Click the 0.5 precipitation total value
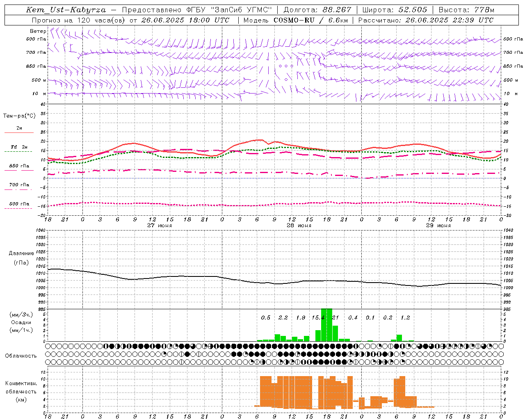The height and width of the screenshot is (420, 525). (x=266, y=318)
